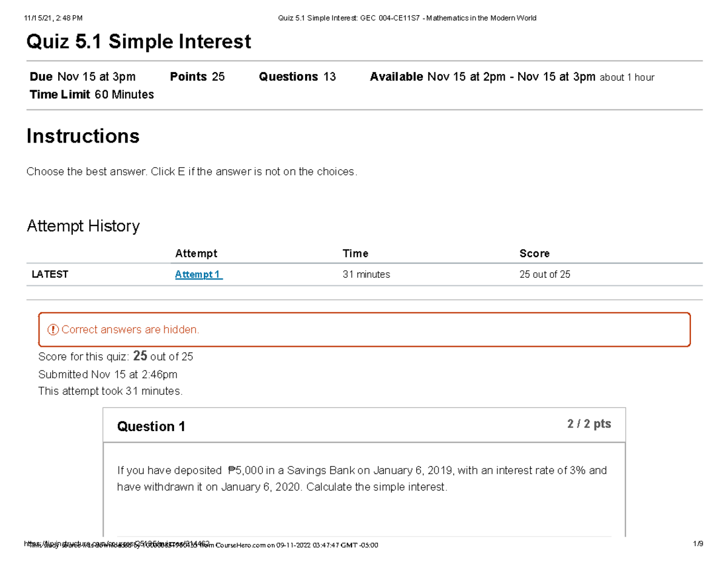Click the Attempt column header
Screen dimensions: 728x562
coord(197,253)
